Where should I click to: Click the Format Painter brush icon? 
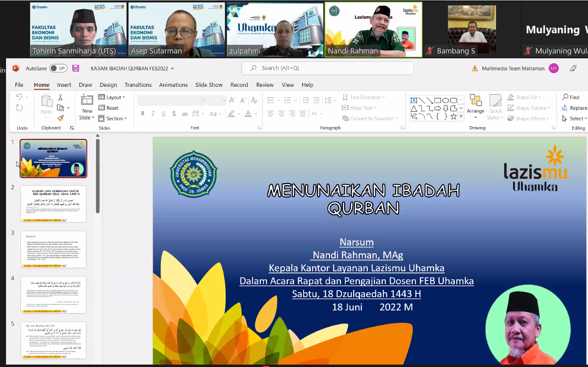coord(61,118)
